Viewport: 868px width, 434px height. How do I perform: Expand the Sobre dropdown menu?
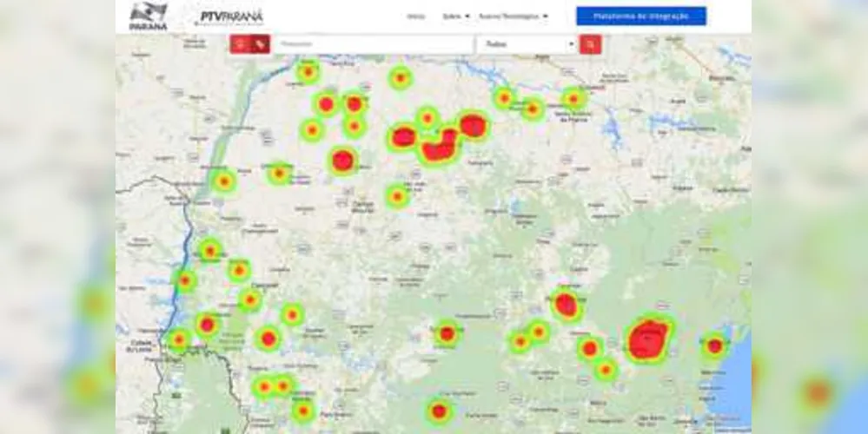pyautogui.click(x=456, y=16)
